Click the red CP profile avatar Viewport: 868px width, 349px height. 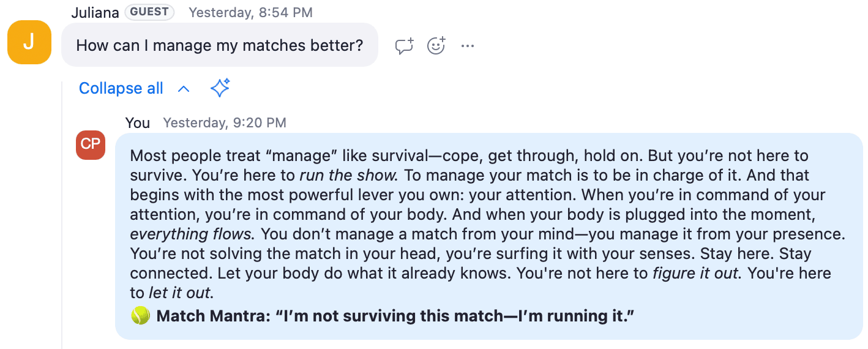click(91, 144)
